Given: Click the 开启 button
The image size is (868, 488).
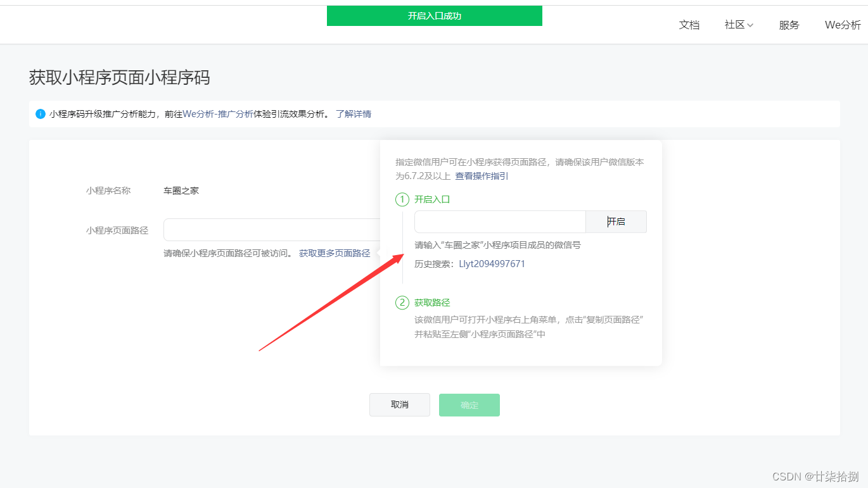Looking at the screenshot, I should [616, 222].
